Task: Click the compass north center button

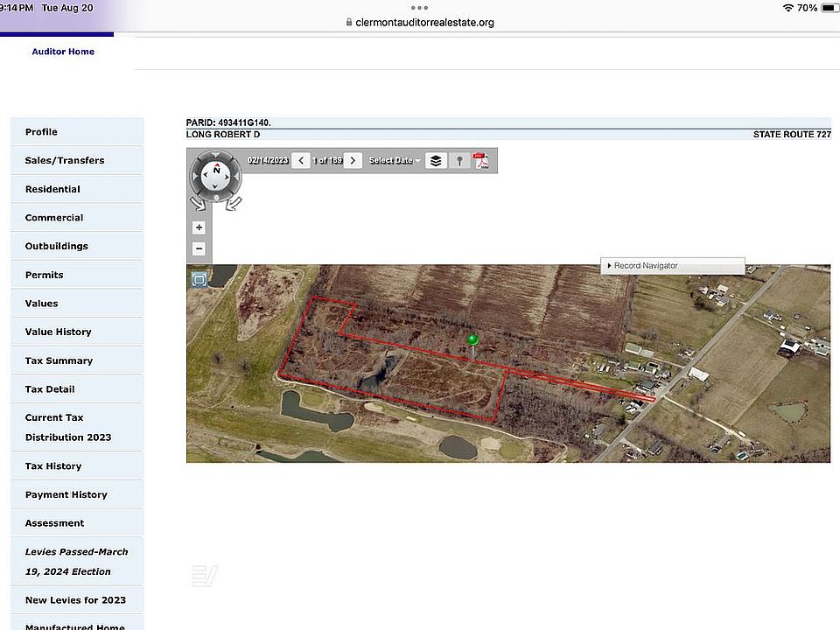Action: (x=215, y=174)
